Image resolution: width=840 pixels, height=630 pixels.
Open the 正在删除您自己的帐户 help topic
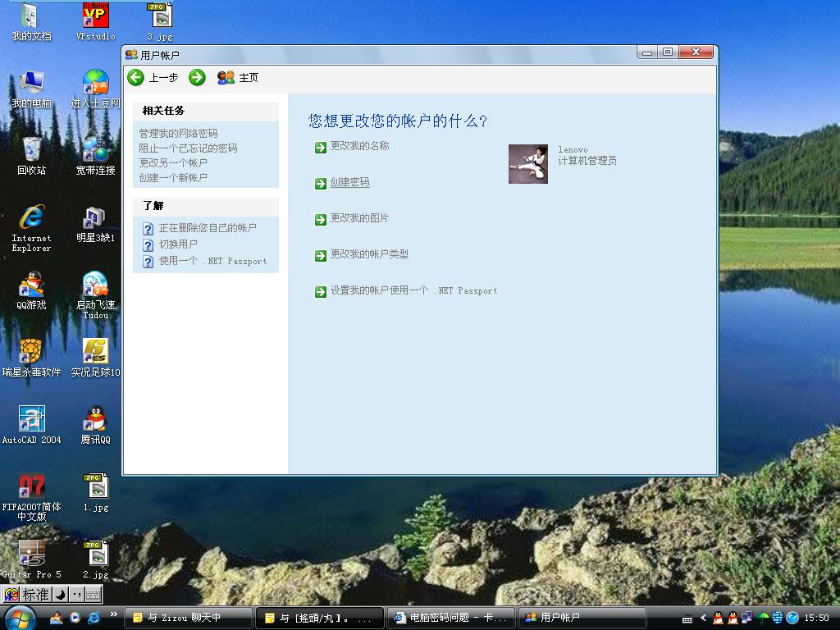pyautogui.click(x=208, y=228)
